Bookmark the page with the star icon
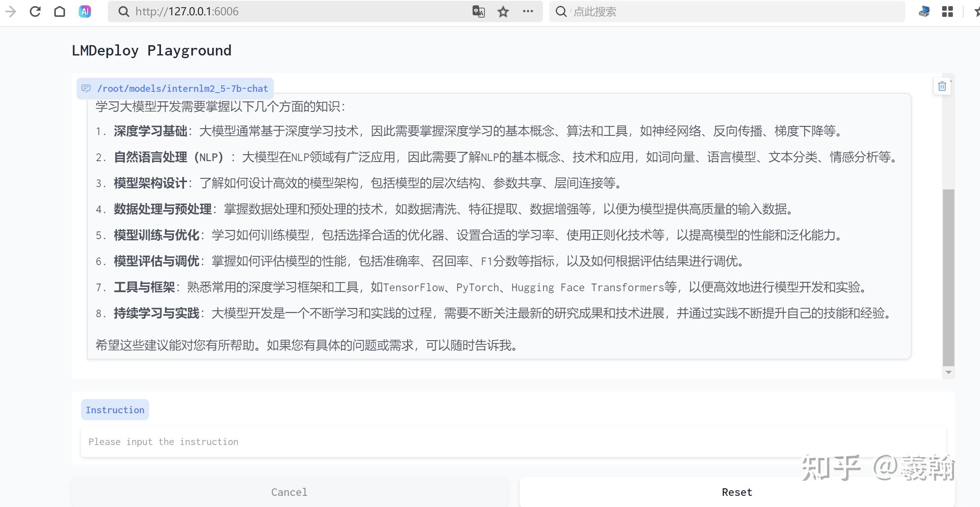 click(503, 11)
